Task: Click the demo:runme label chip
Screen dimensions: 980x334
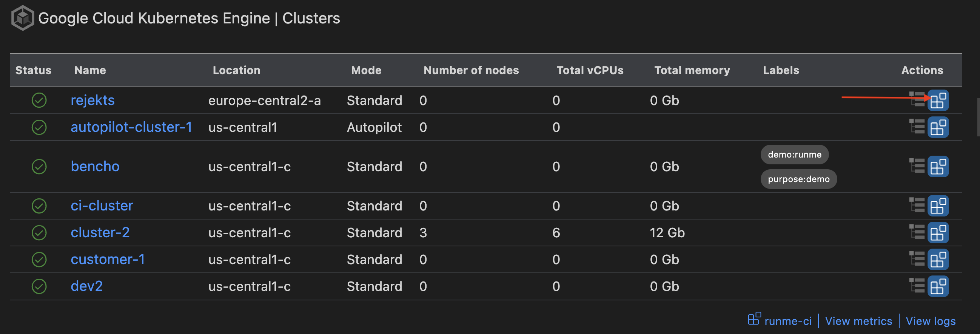Action: coord(794,155)
